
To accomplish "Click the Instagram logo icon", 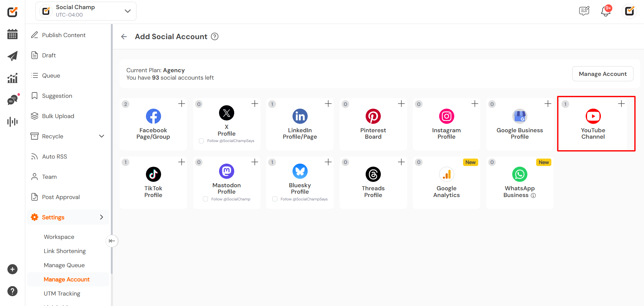I will tap(447, 116).
